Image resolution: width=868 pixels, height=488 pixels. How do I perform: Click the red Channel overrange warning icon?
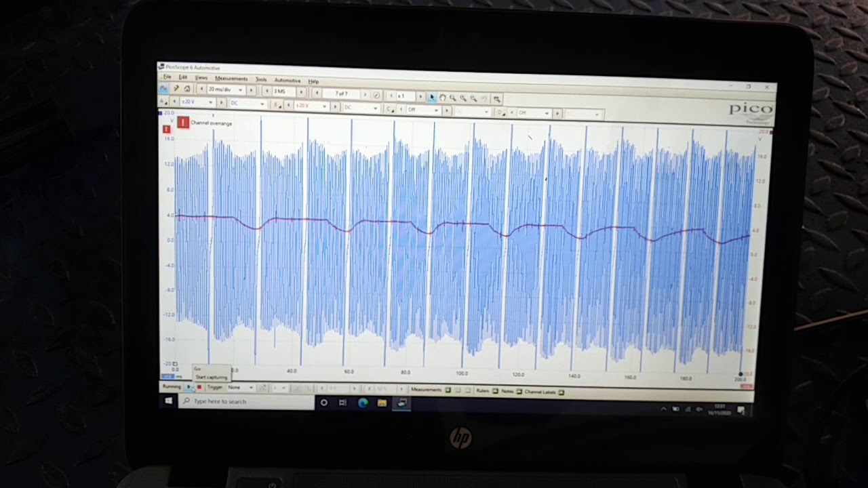coord(183,122)
